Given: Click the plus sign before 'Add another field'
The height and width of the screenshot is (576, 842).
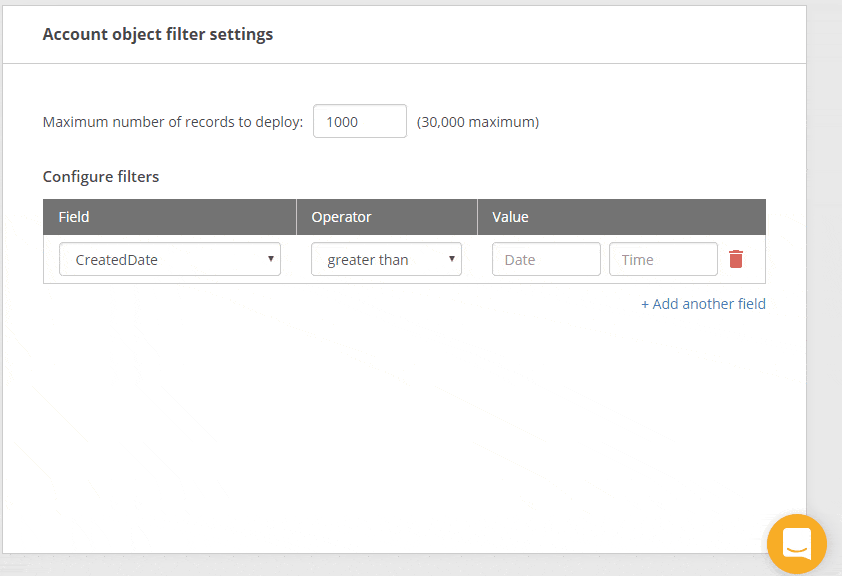Looking at the screenshot, I should [645, 304].
